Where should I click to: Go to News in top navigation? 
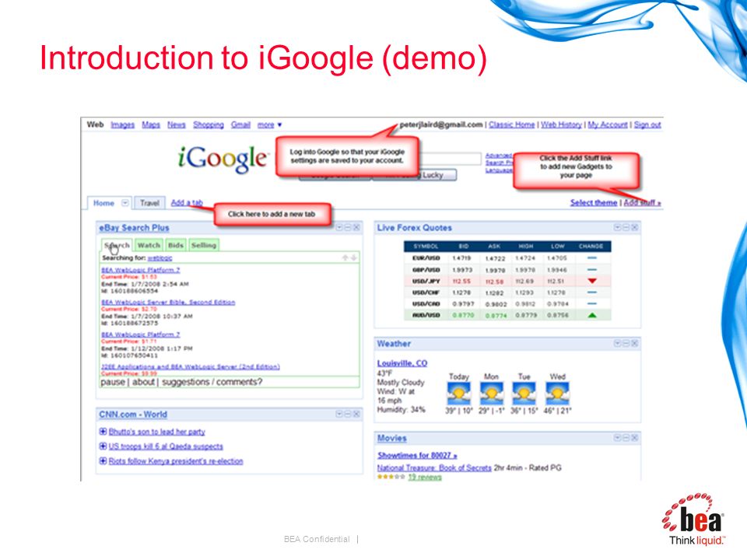tap(177, 124)
